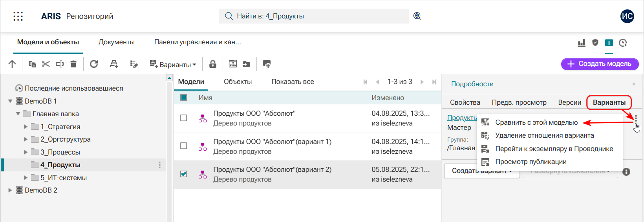Screen dimensions: 644x222
Task: Check the box for Продукты ООО "Абсолют"(вариант 1)
Action: click(183, 146)
